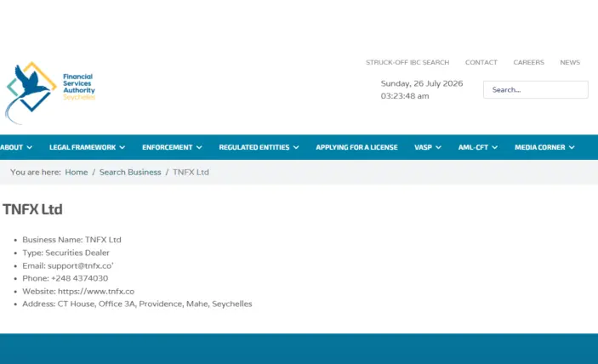Viewport: 598px width, 364px height.
Task: Click the website https://www.tnfx.co text
Action: click(x=96, y=291)
